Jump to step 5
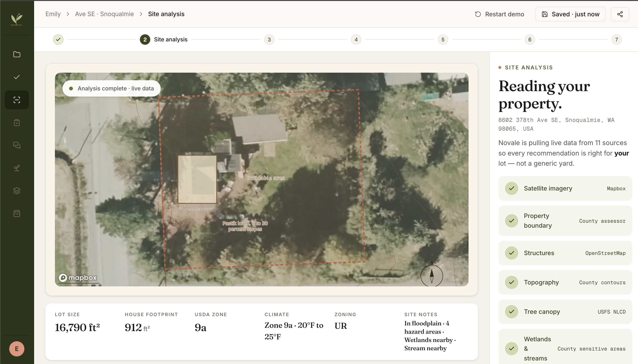 click(443, 40)
